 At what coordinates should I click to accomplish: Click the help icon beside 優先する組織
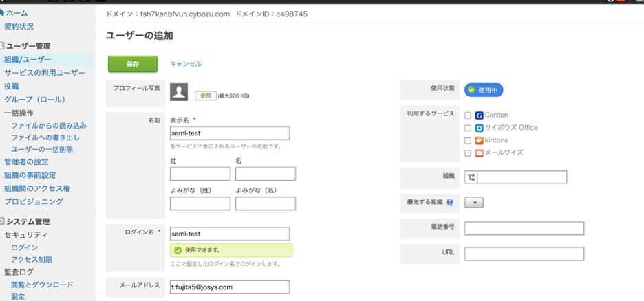(x=450, y=203)
